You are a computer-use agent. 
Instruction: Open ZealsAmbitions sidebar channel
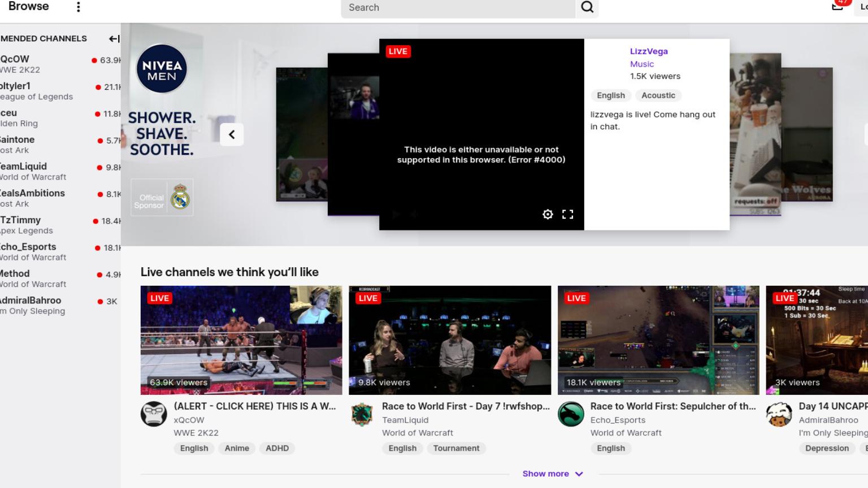(x=60, y=198)
